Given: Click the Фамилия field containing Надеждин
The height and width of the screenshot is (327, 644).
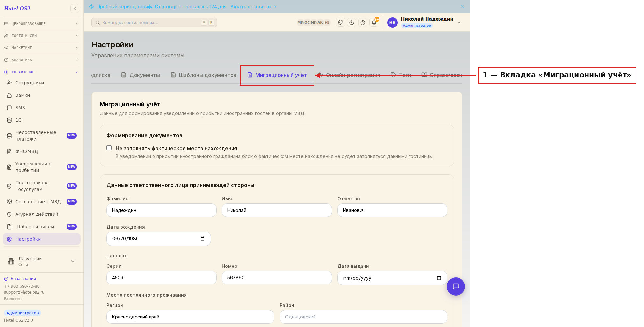Looking at the screenshot, I should [x=161, y=210].
